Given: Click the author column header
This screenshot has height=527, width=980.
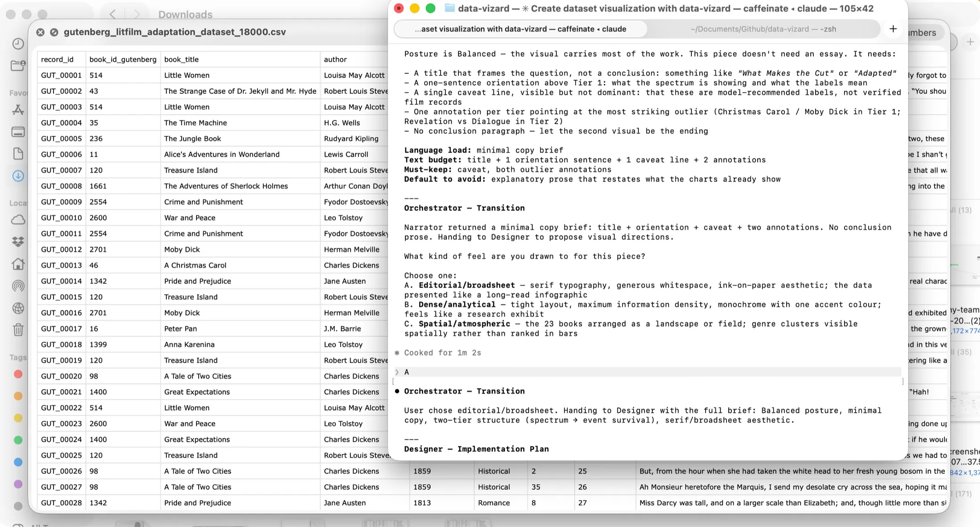Looking at the screenshot, I should 354,59.
